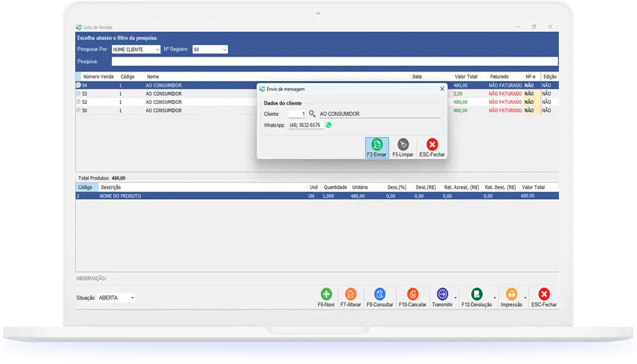
Task: Click the Transmitir icon button
Action: 442,294
